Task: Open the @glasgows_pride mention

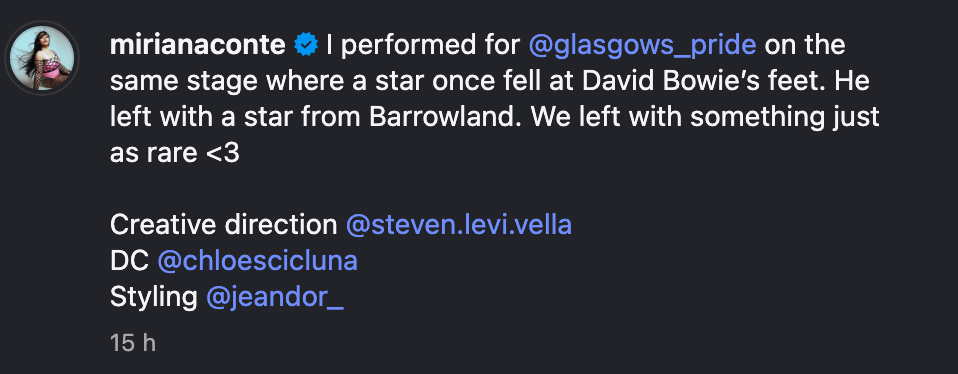Action: click(642, 46)
